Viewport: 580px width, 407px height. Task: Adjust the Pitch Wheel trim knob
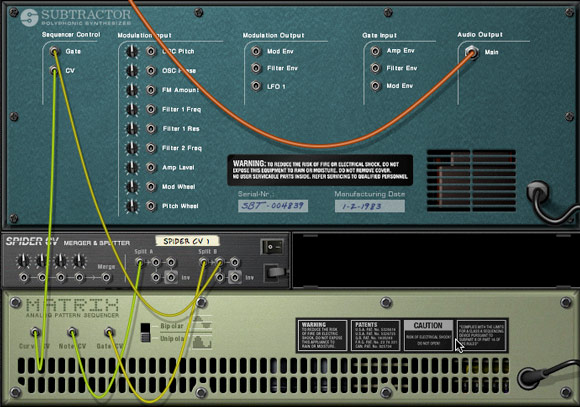[132, 206]
